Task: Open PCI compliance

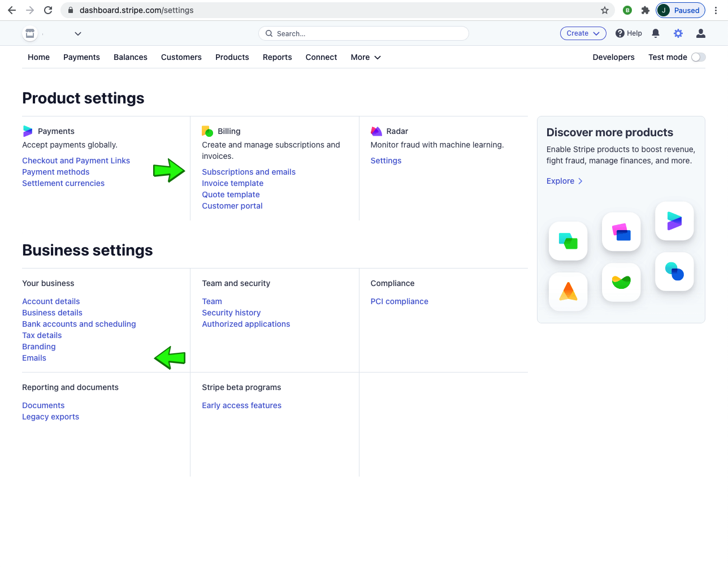Action: pyautogui.click(x=400, y=301)
